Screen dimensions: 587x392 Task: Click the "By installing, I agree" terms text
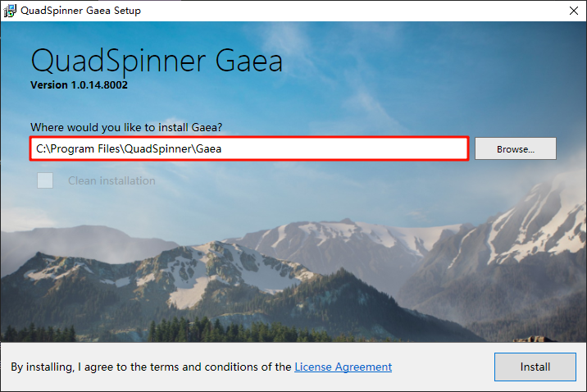click(151, 367)
